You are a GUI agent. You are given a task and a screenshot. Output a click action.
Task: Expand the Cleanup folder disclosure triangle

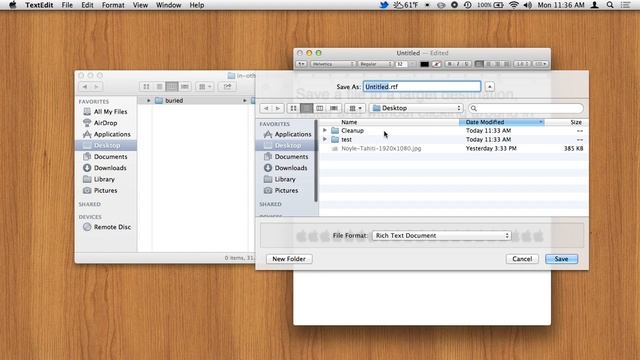[x=325, y=130]
